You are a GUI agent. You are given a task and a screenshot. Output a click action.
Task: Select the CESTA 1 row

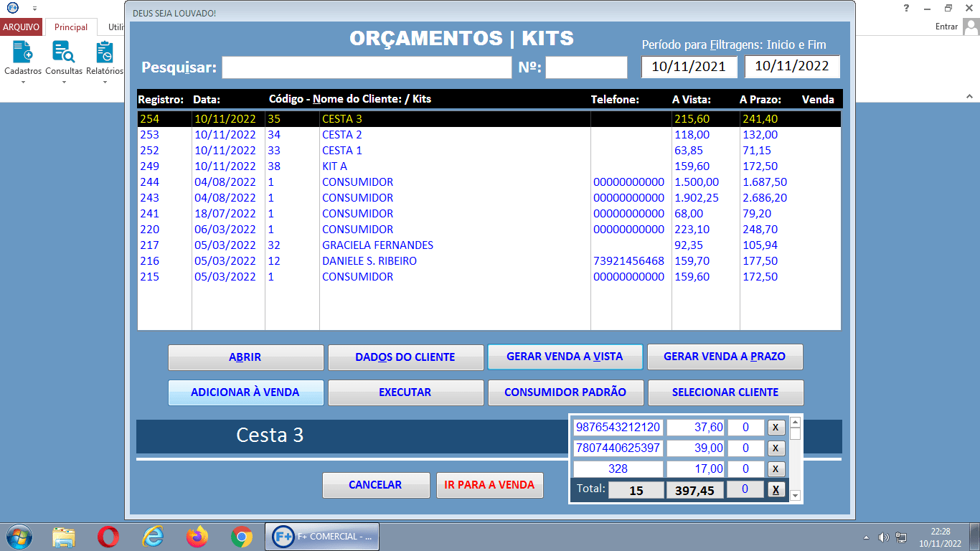(489, 151)
